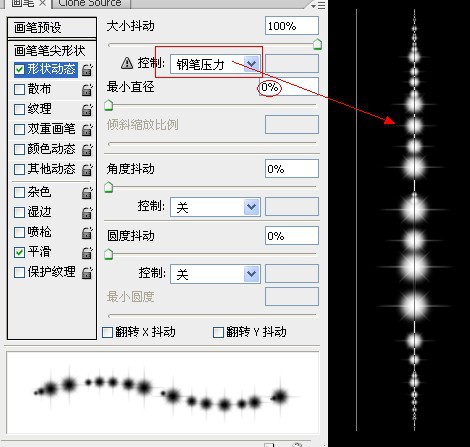Click the 大小抖动 slider handle

[x=317, y=44]
